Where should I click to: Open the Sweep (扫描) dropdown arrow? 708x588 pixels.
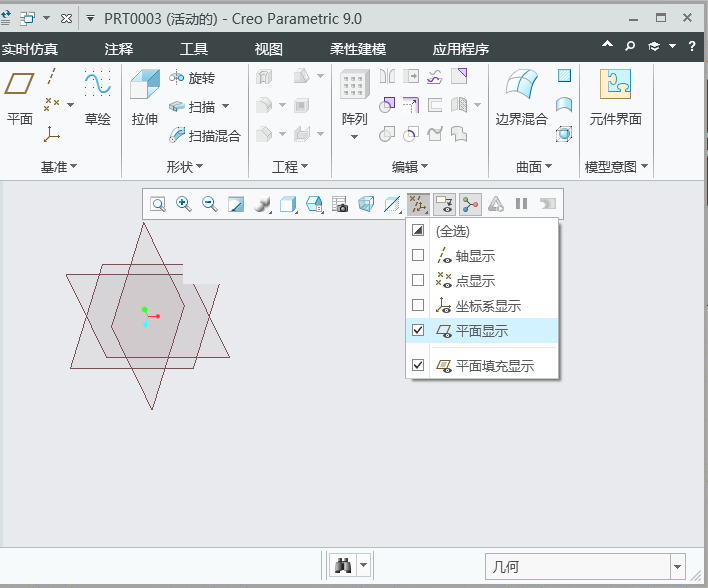tap(225, 107)
